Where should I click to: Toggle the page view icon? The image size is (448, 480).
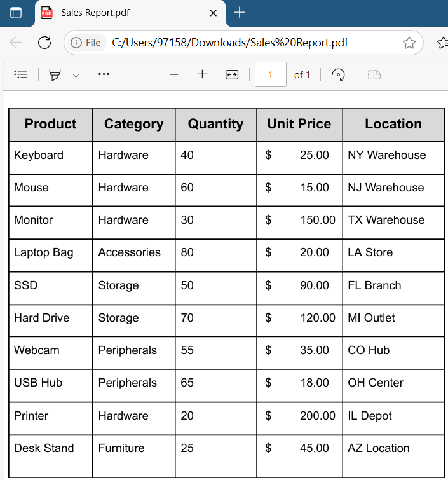coord(374,74)
